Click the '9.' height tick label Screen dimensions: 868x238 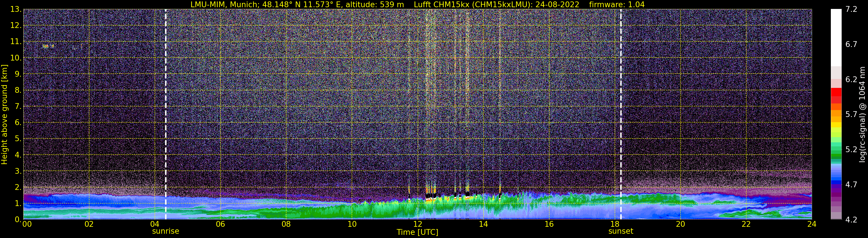click(x=18, y=74)
